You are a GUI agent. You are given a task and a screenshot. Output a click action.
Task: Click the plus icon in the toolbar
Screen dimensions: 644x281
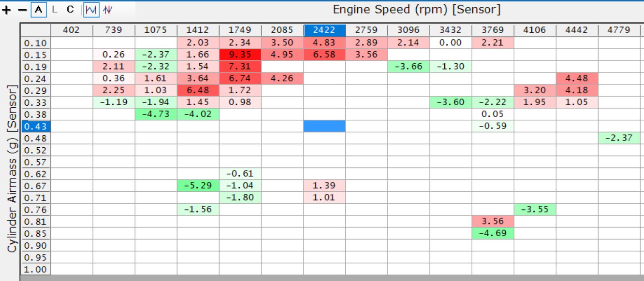click(6, 10)
